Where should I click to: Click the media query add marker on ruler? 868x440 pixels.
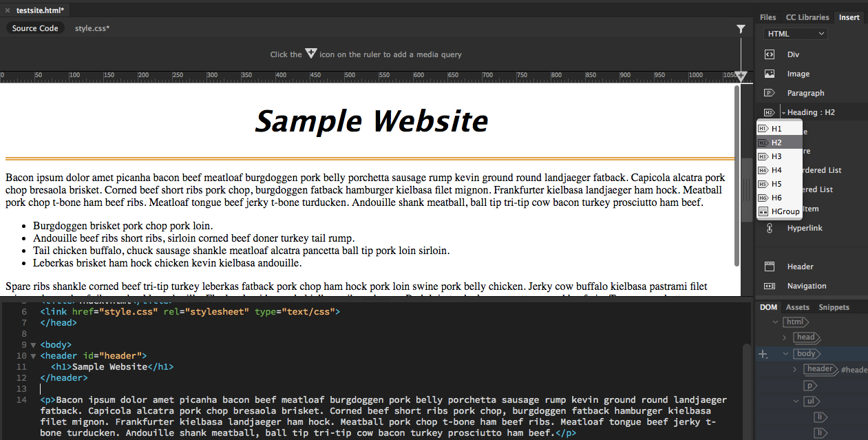(x=741, y=76)
